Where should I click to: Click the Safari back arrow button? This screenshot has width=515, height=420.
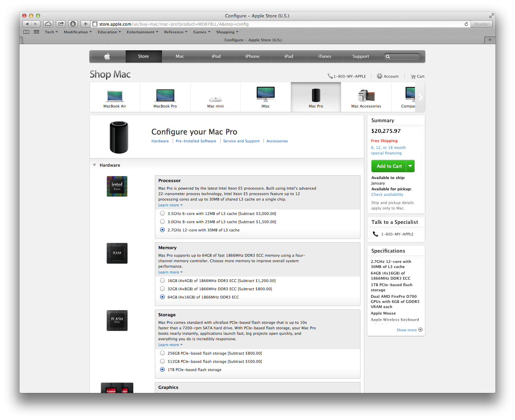point(27,24)
